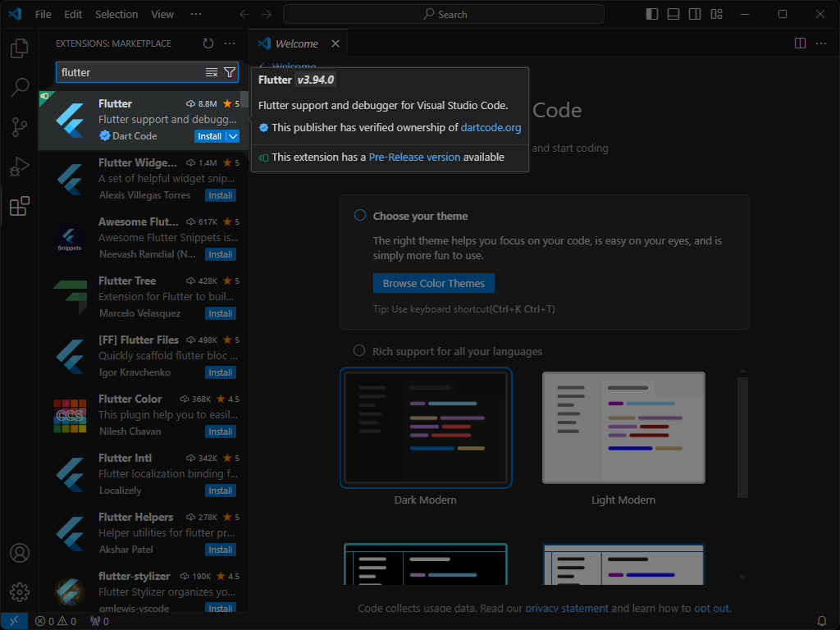Install the [FF] Flutter Files extension

220,373
